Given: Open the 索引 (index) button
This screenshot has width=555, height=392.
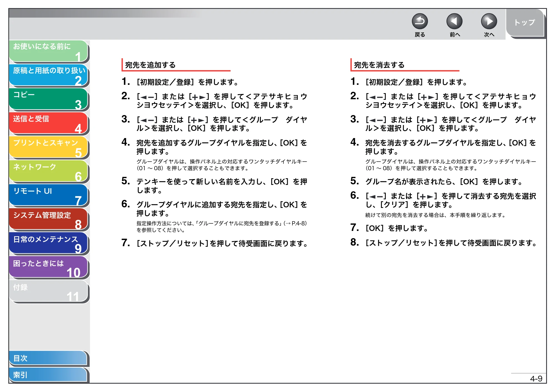Looking at the screenshot, I should click(48, 375).
